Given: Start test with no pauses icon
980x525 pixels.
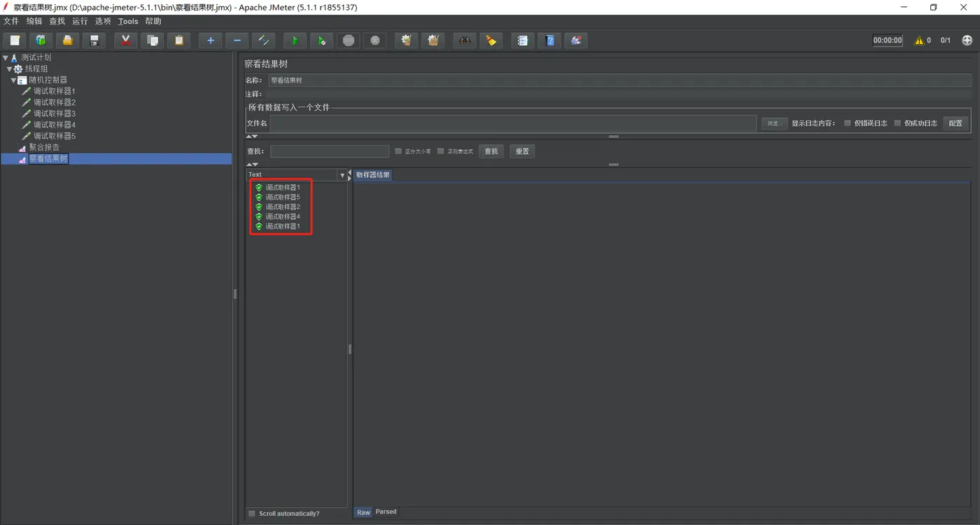Looking at the screenshot, I should 321,41.
